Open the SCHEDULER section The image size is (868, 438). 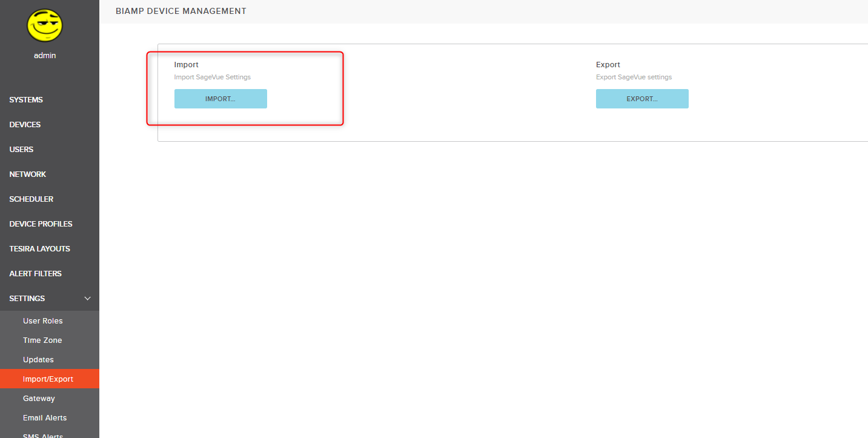(x=31, y=199)
